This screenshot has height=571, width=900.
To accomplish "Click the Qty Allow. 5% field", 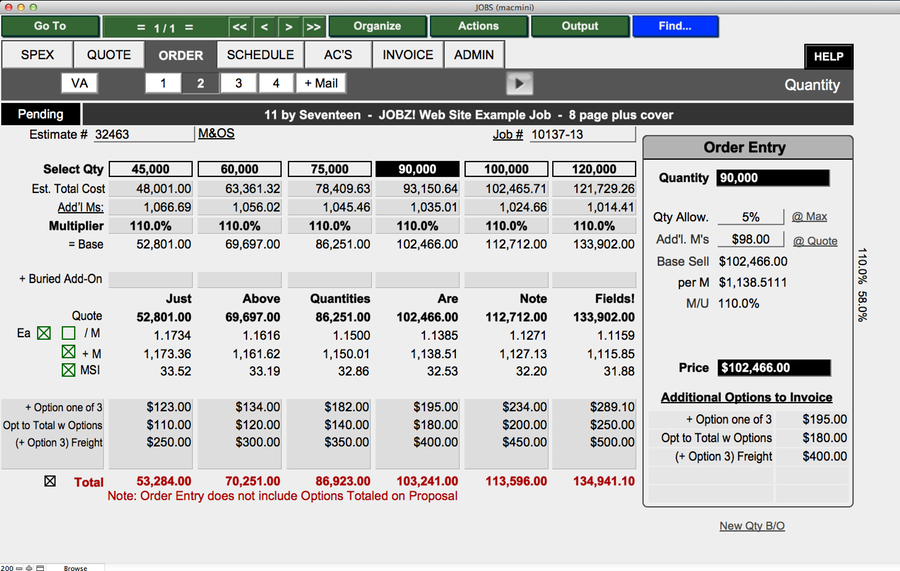I will [x=750, y=217].
